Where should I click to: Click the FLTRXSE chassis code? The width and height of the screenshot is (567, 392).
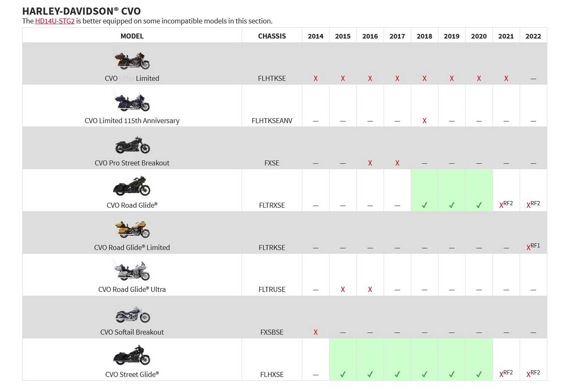coord(272,205)
